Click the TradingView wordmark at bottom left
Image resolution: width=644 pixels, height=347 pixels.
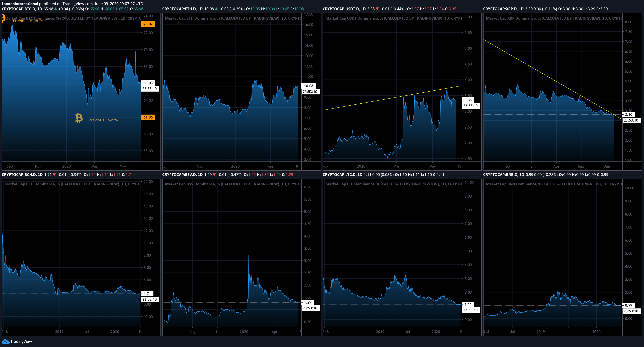[21, 341]
